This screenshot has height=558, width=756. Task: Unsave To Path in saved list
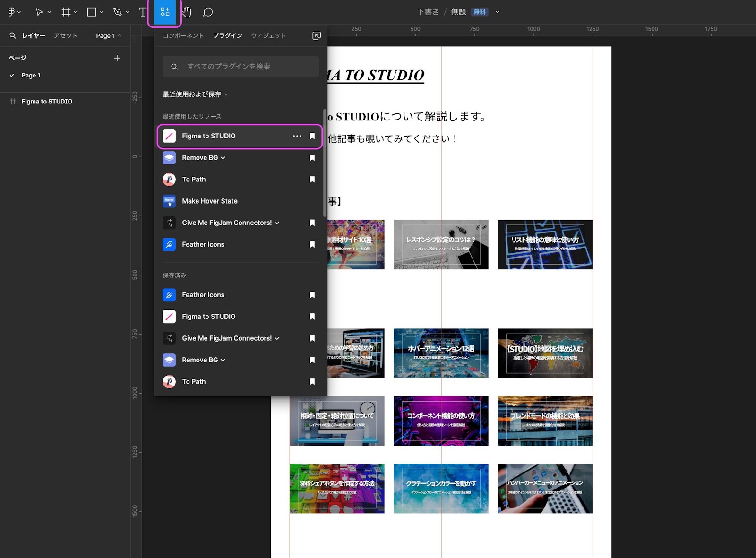312,382
